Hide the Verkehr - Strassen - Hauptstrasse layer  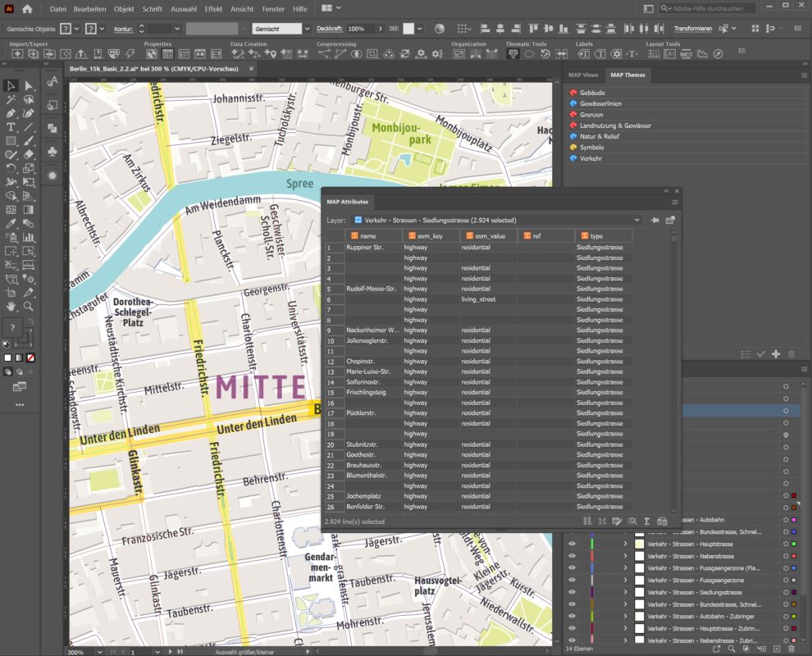[571, 542]
